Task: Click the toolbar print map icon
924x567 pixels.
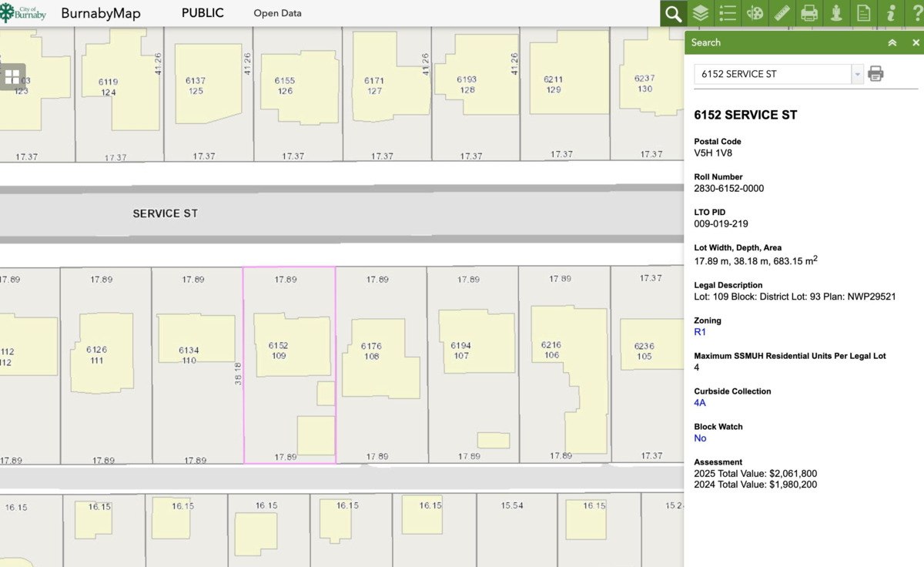Action: pos(809,13)
